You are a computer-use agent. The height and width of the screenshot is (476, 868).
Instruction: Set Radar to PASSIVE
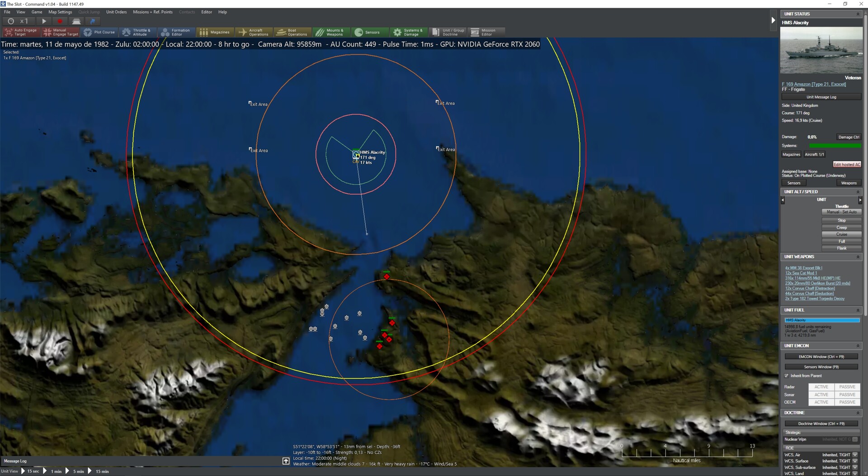(x=847, y=387)
